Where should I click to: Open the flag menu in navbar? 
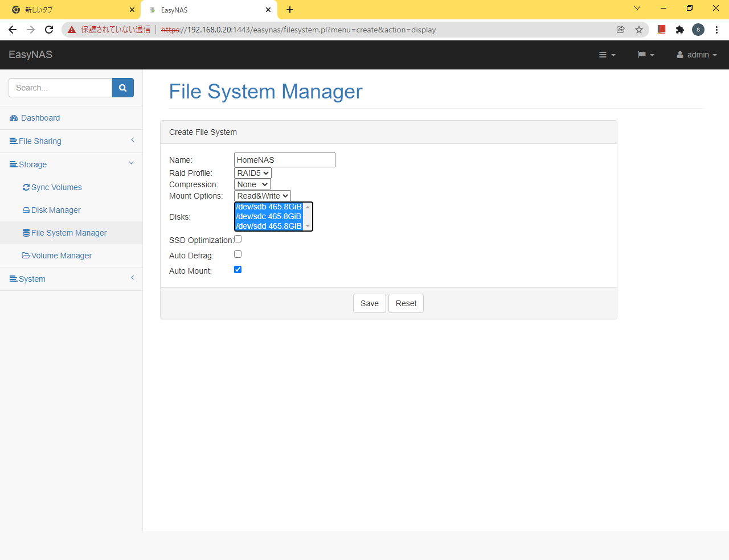coord(645,55)
